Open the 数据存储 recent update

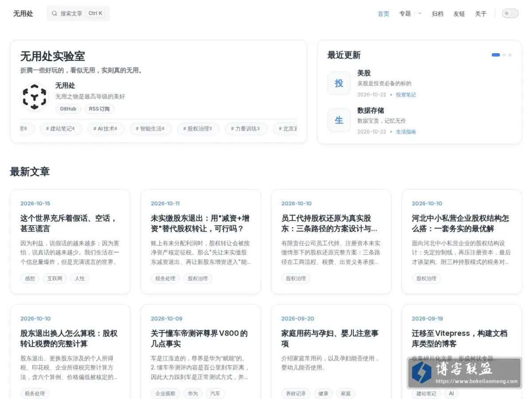371,110
